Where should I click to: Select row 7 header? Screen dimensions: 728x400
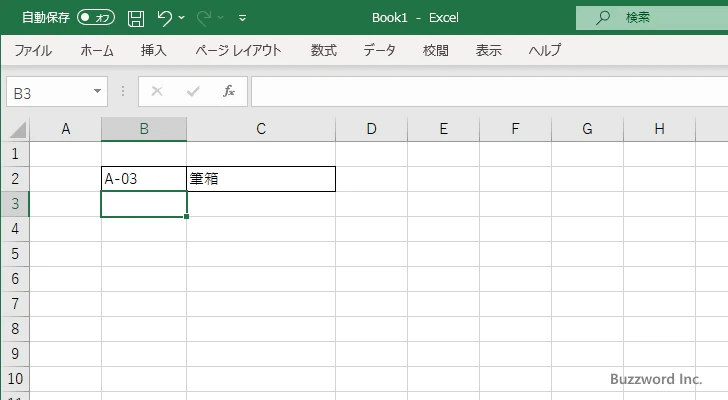[15, 304]
